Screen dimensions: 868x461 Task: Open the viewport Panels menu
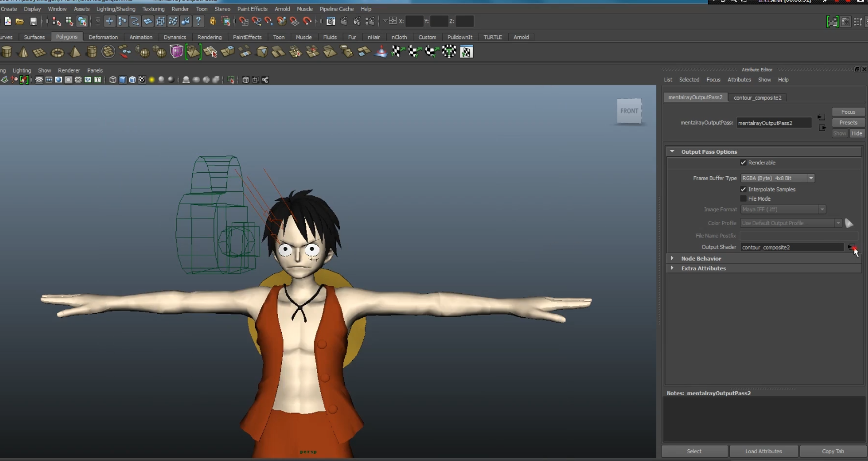click(95, 70)
